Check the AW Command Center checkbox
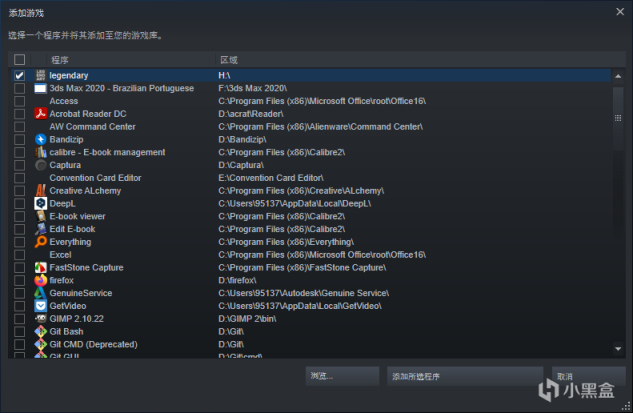Screen dimensions: 633x413 coord(19,127)
